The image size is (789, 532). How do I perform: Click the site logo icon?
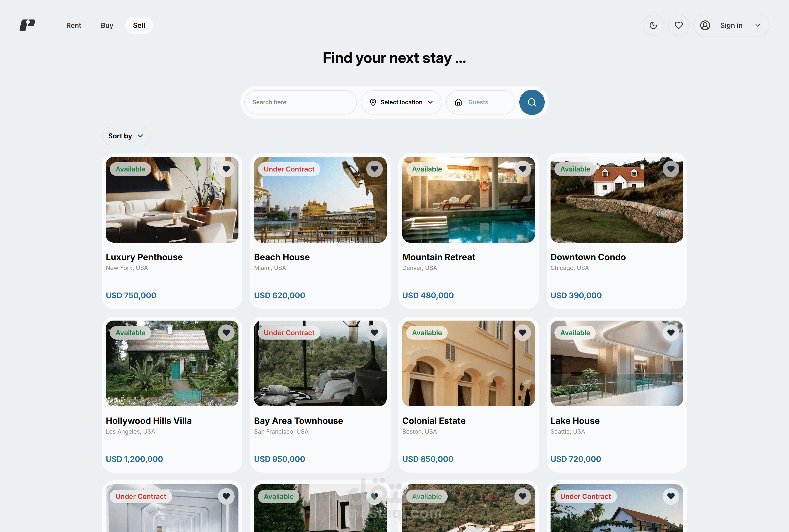[x=27, y=25]
